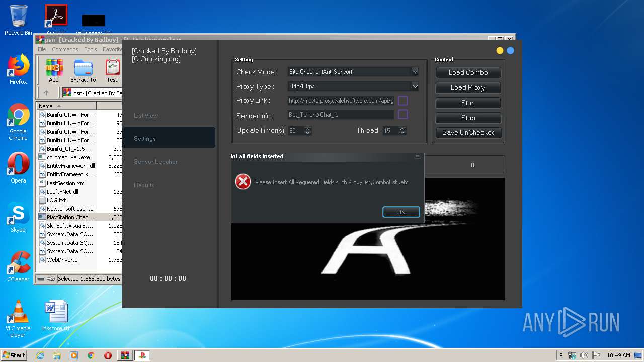Toggle the Sender info checkbox
The width and height of the screenshot is (644, 362).
pos(403,115)
